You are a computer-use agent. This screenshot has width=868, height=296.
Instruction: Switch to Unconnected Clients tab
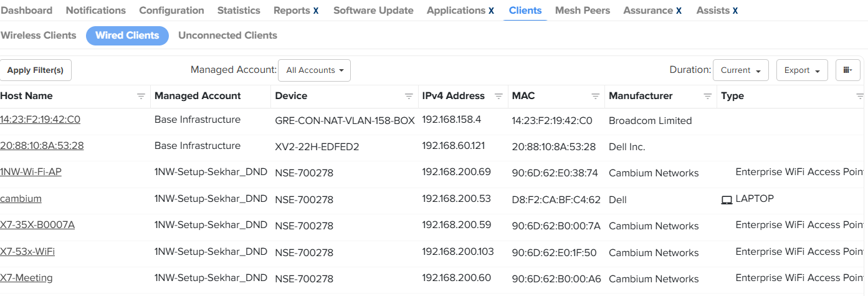click(x=227, y=36)
